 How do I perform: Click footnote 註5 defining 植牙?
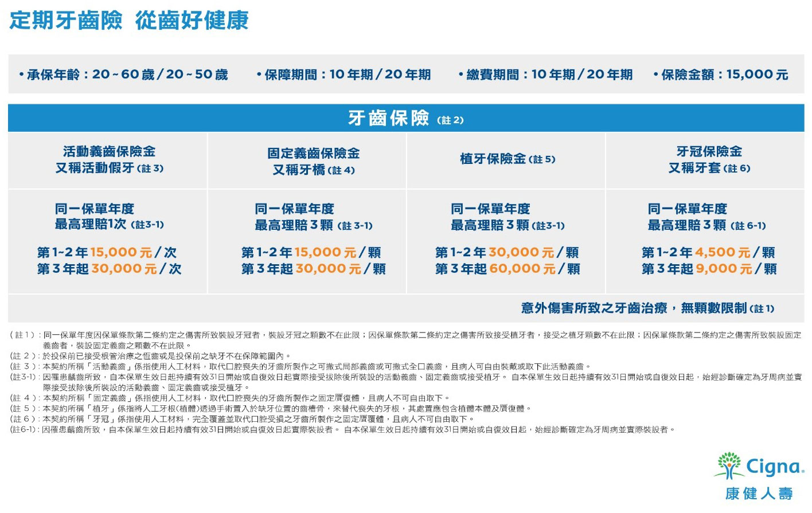[x=271, y=409]
